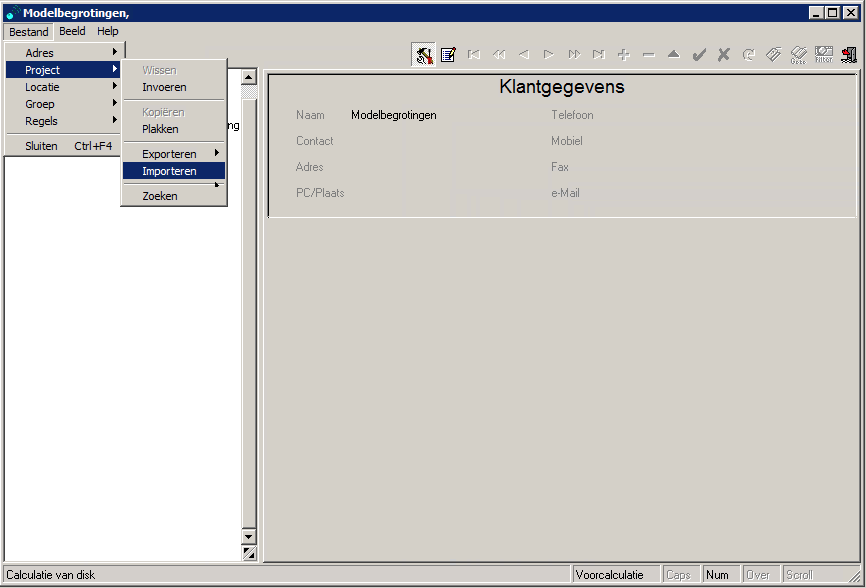This screenshot has height=588, width=866.
Task: Click the refresh circular arrow icon
Action: [748, 55]
